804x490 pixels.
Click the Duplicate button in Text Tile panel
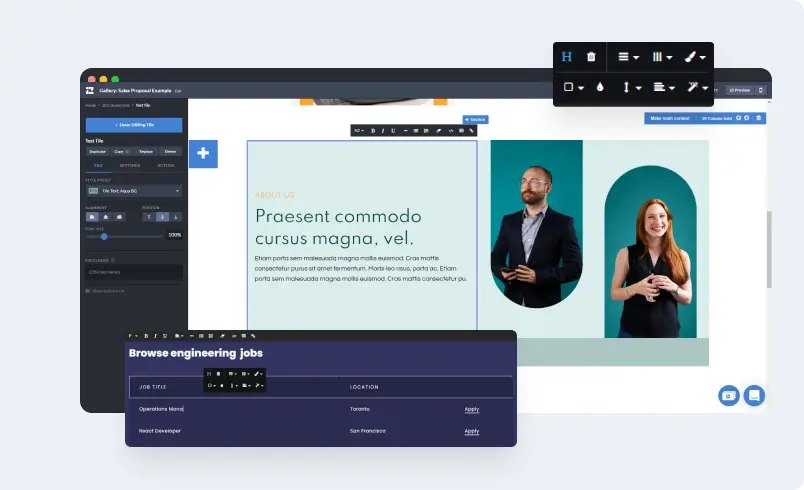click(97, 152)
